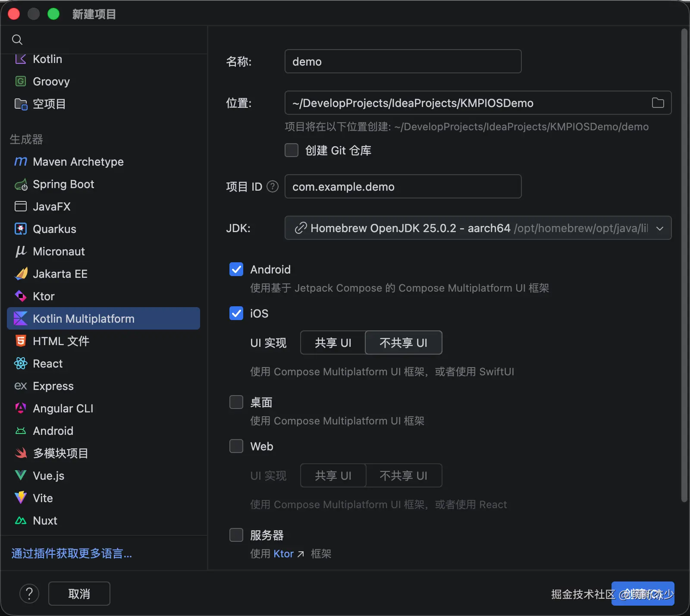690x616 pixels.
Task: Click the 取消 cancel button
Action: point(79,594)
